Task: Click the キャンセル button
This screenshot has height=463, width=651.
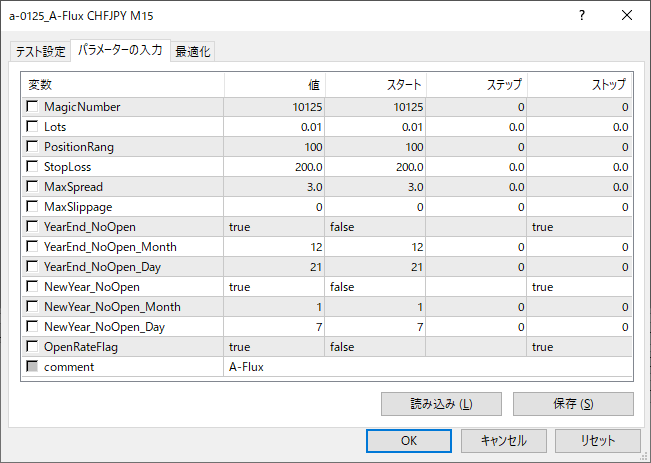Action: pos(504,440)
